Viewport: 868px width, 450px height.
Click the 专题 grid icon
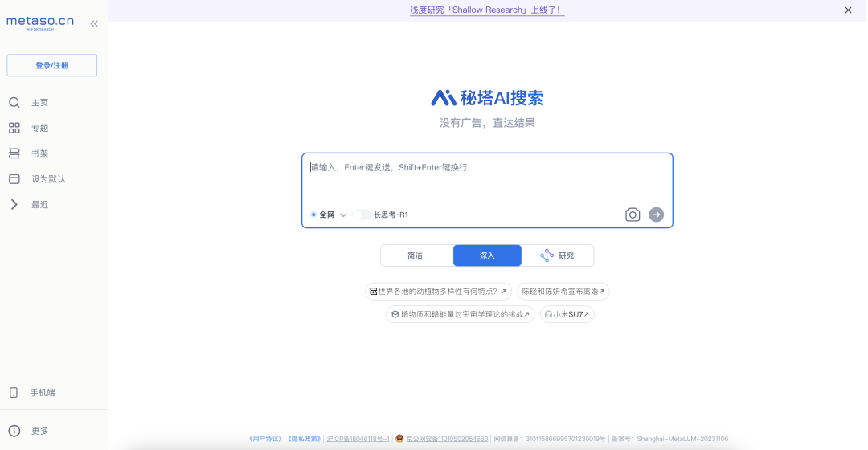(x=14, y=128)
